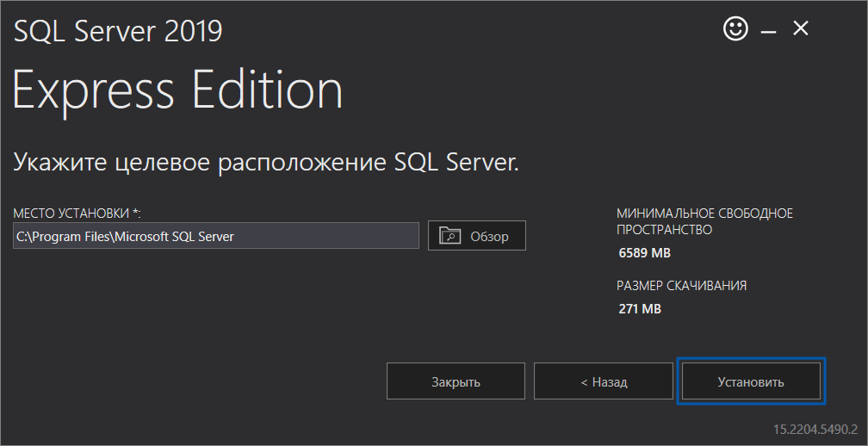This screenshot has width=868, height=446.
Task: Go back using the < Назад button
Action: [604, 381]
